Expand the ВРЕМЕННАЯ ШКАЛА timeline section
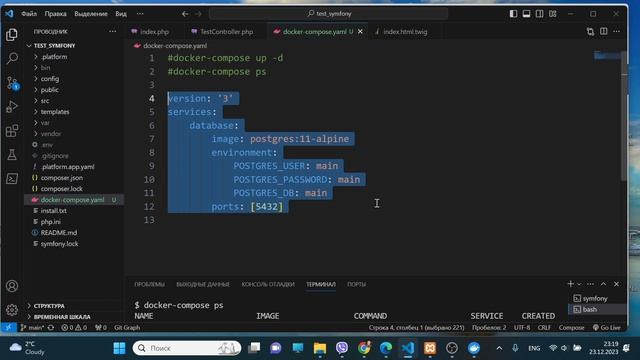 coord(62,317)
